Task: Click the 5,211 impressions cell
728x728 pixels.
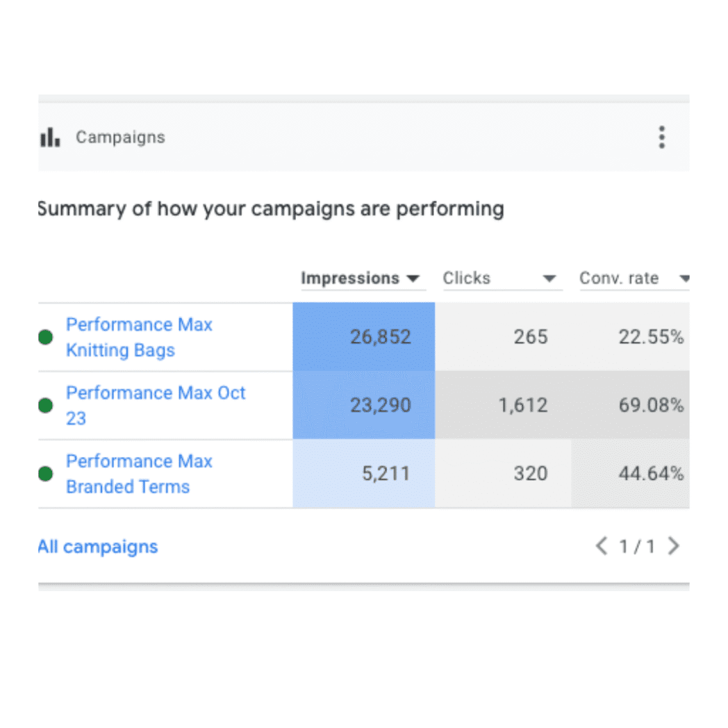Action: coord(386,474)
